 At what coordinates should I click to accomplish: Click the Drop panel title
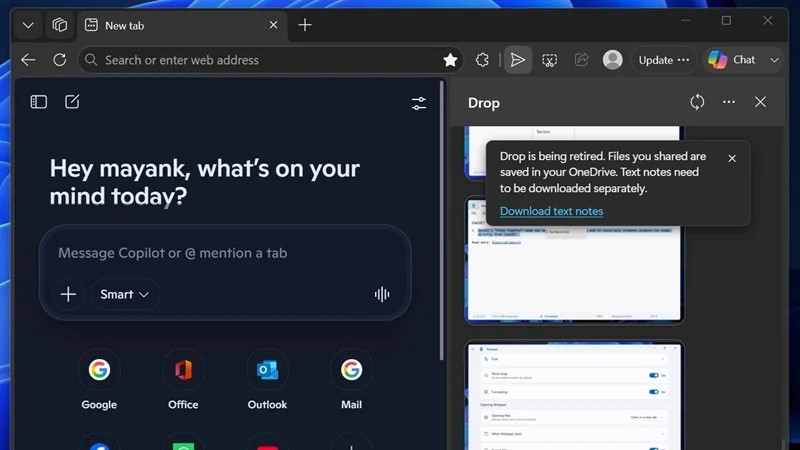tap(484, 103)
